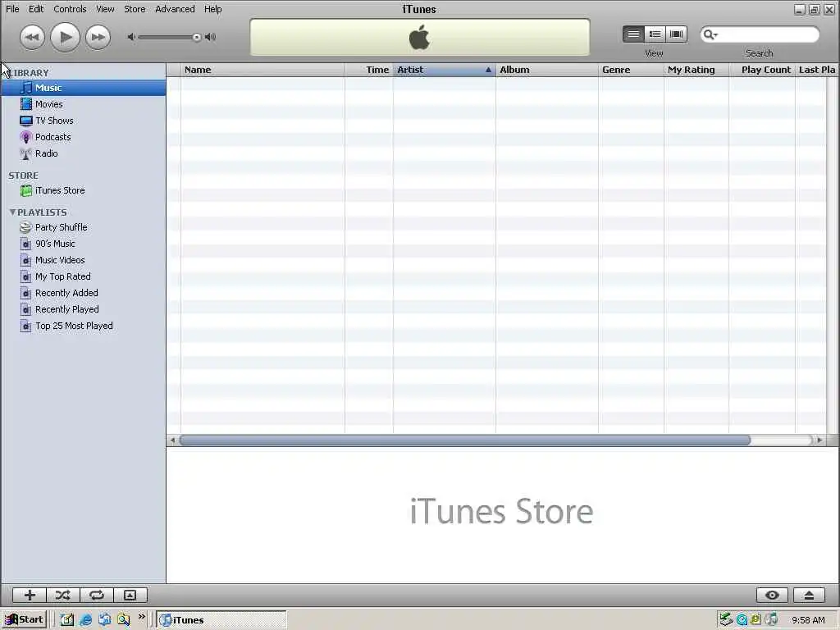The width and height of the screenshot is (840, 630).
Task: Click the volume slider knob
Action: tap(197, 37)
